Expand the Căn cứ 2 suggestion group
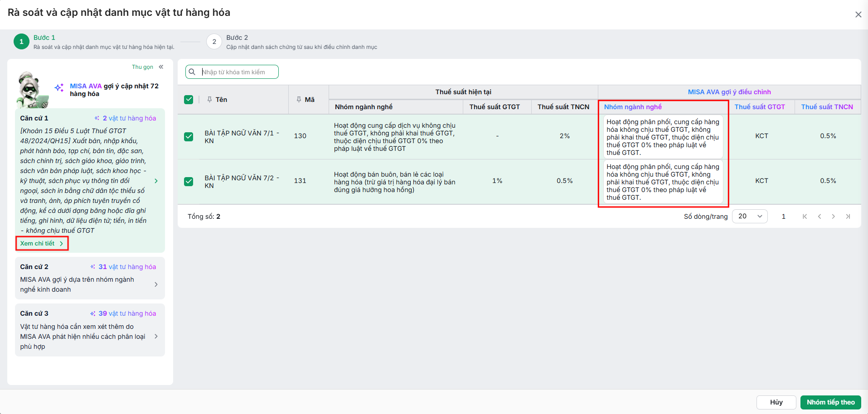 pyautogui.click(x=90, y=278)
